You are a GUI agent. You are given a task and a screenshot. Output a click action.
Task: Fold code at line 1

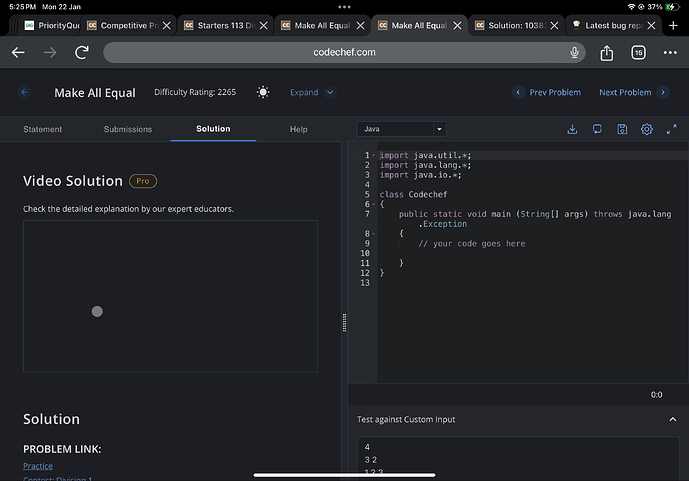[374, 156]
